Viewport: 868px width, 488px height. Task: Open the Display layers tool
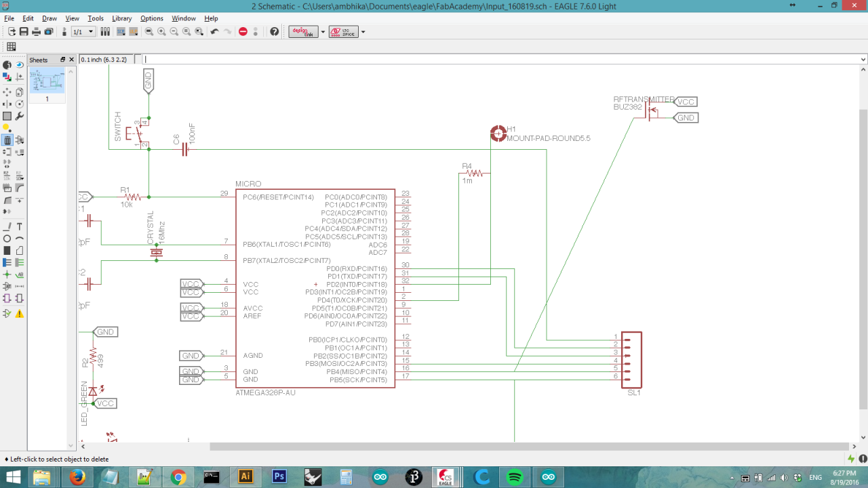tap(7, 77)
